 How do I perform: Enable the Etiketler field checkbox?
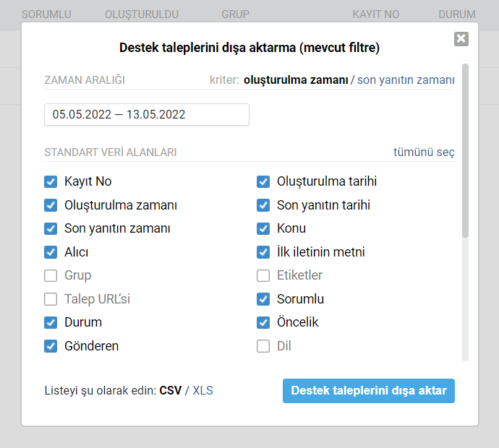point(263,276)
